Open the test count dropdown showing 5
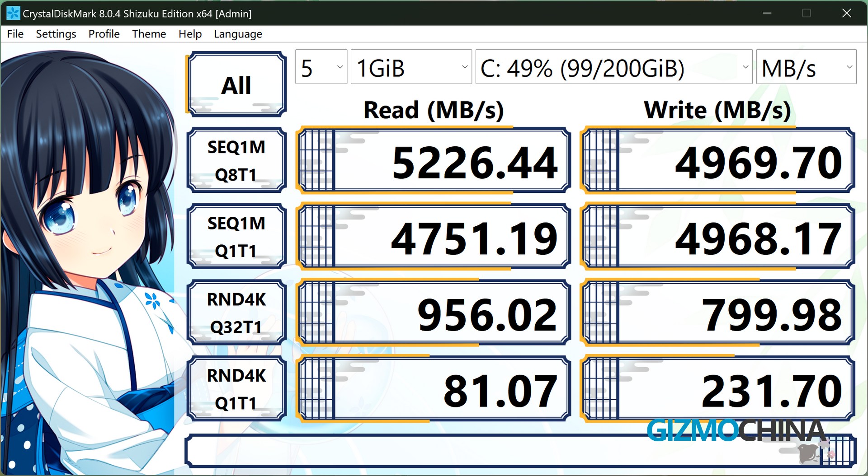This screenshot has height=476, width=868. [321, 67]
